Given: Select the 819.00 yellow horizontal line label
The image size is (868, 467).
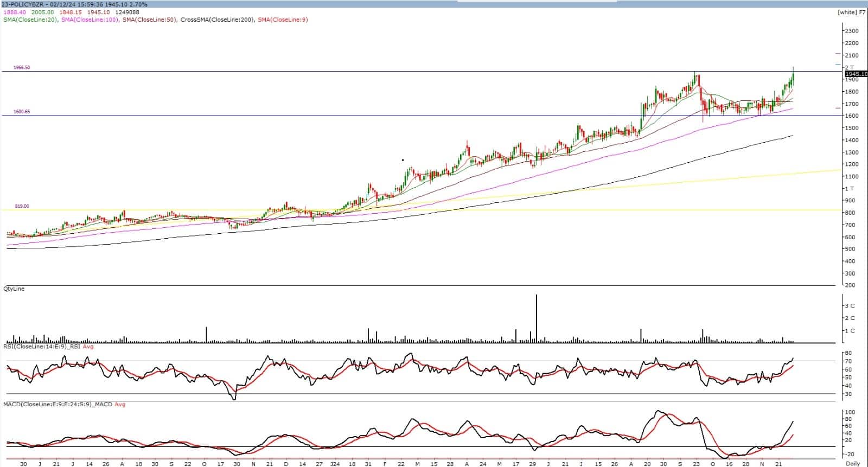Looking at the screenshot, I should coord(22,207).
